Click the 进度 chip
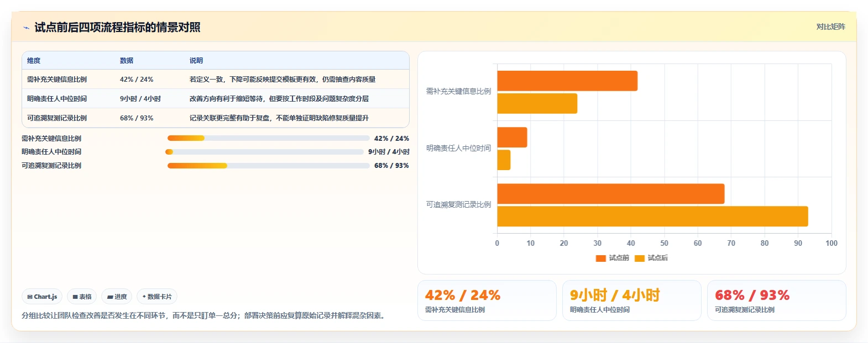868x343 pixels. point(117,297)
